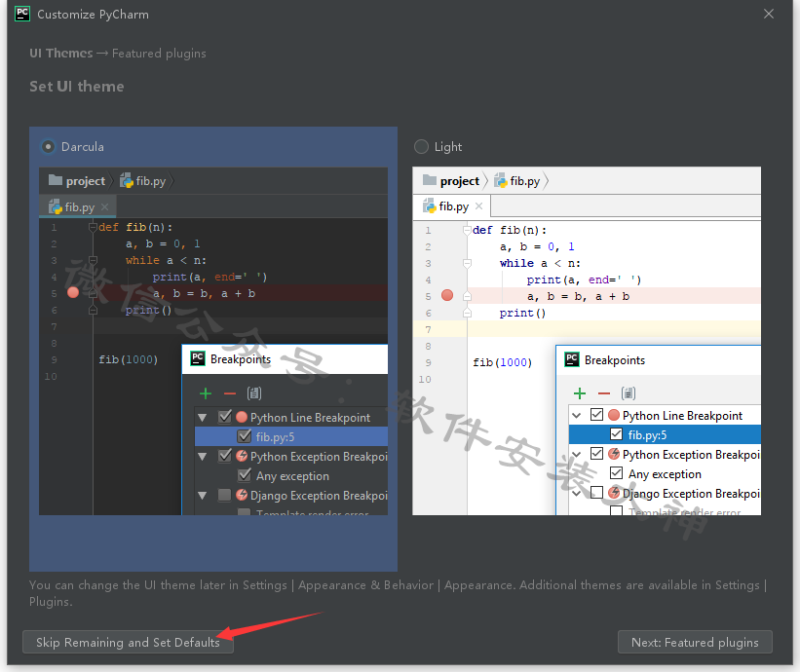Open the fib.py editor tab in Darcula preview

point(78,207)
